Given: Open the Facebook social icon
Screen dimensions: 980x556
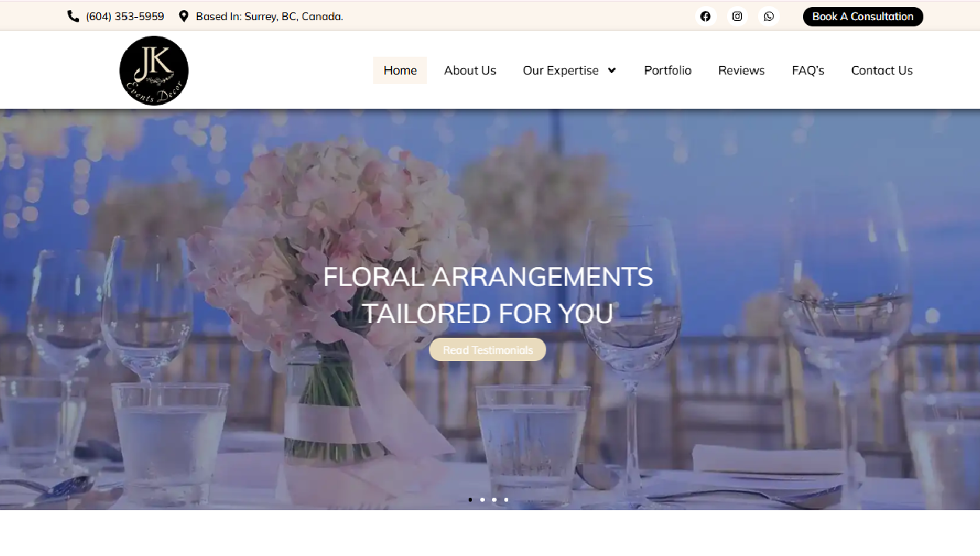Looking at the screenshot, I should coord(705,16).
